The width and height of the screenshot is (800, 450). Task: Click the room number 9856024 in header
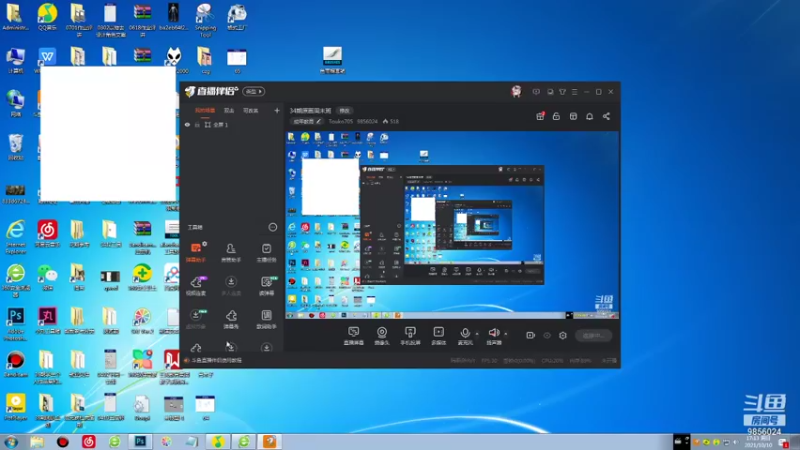367,121
